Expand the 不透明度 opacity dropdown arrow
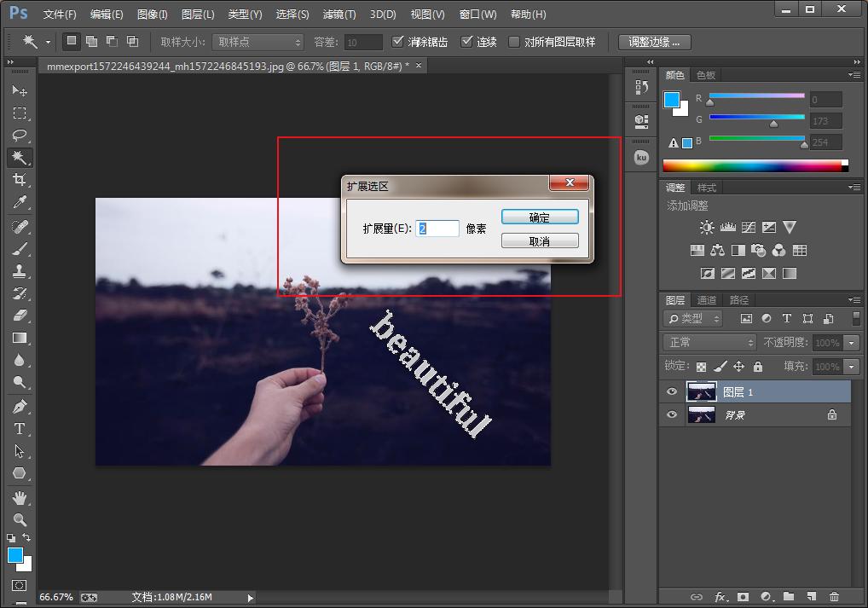The width and height of the screenshot is (868, 608). coord(852,343)
